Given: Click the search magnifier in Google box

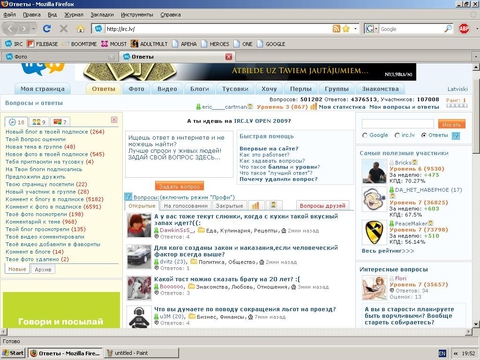Looking at the screenshot, I should [x=448, y=29].
